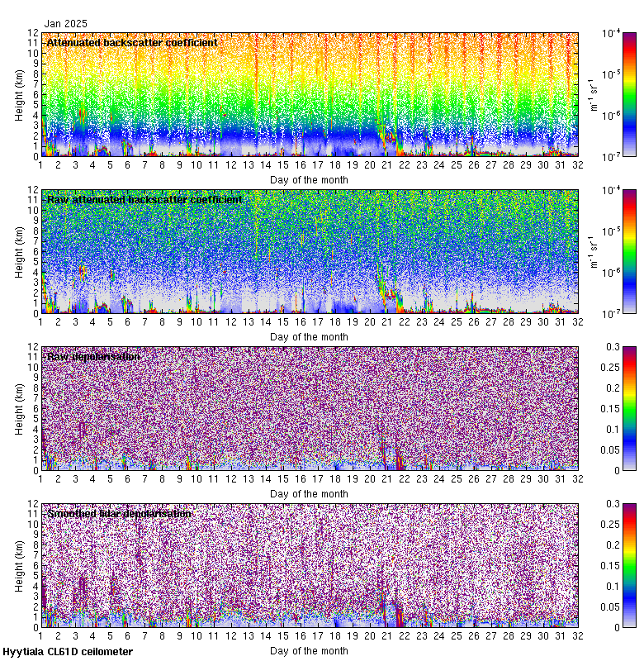
Task: Click the 0.15 tick on Raw depolarisation colorbar
Action: [610, 408]
